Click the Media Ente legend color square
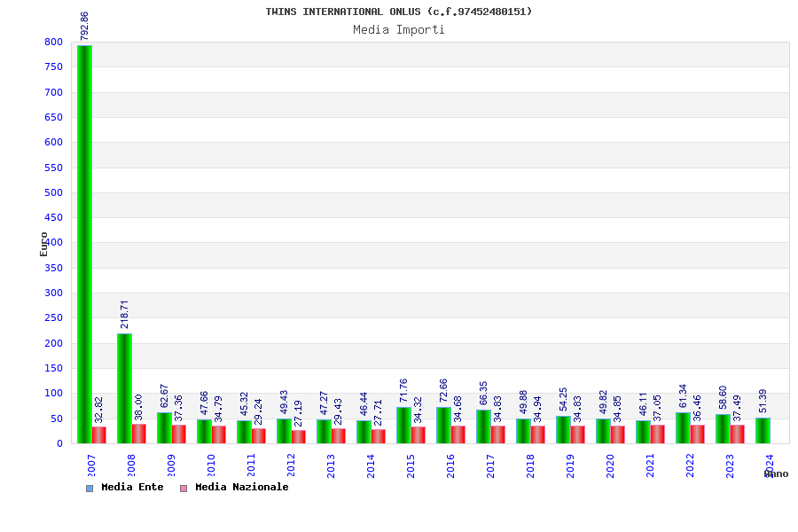This screenshot has width=798, height=532. tap(90, 489)
